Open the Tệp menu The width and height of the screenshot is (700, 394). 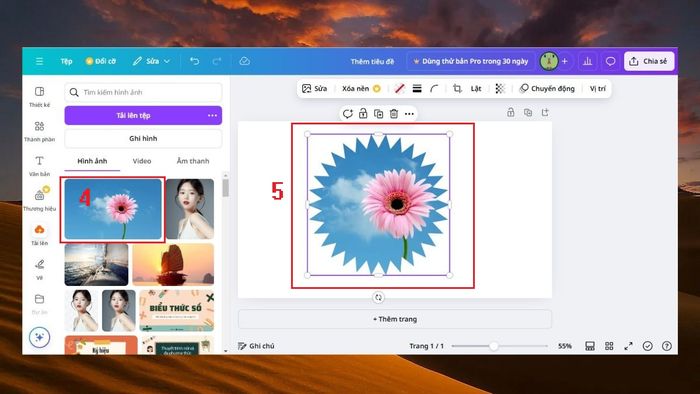67,61
